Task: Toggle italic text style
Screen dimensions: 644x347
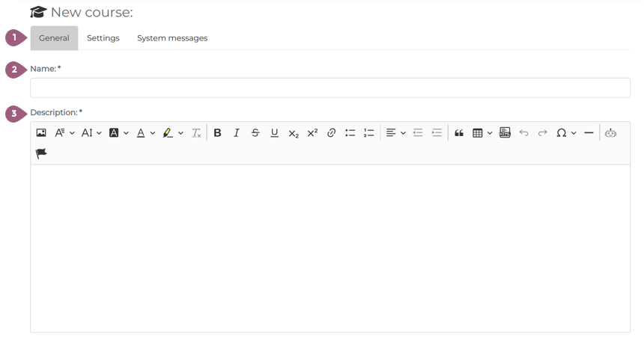Action: [x=237, y=133]
